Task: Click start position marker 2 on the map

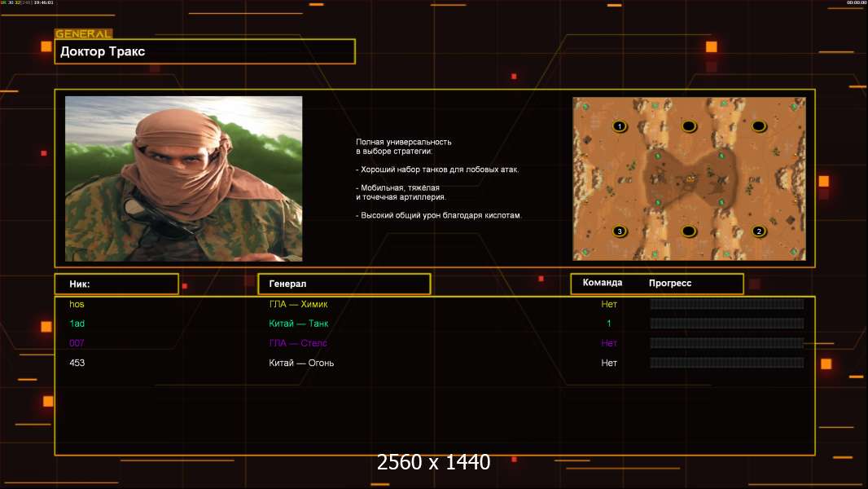Action: (759, 231)
